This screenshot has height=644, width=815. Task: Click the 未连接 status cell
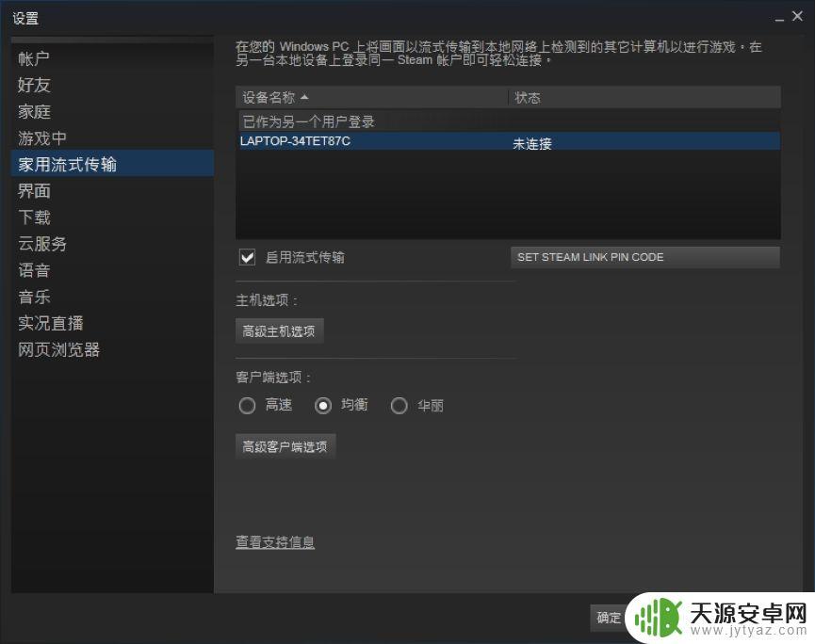(x=531, y=143)
